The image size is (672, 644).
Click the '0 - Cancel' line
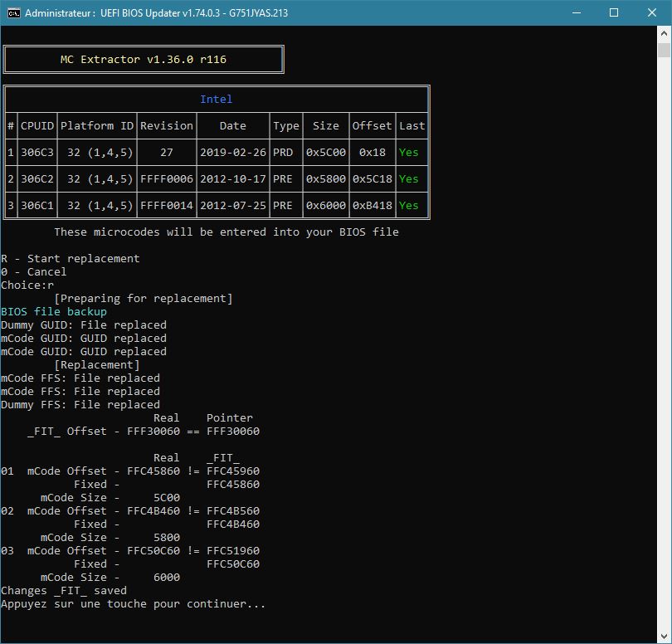[x=34, y=272]
